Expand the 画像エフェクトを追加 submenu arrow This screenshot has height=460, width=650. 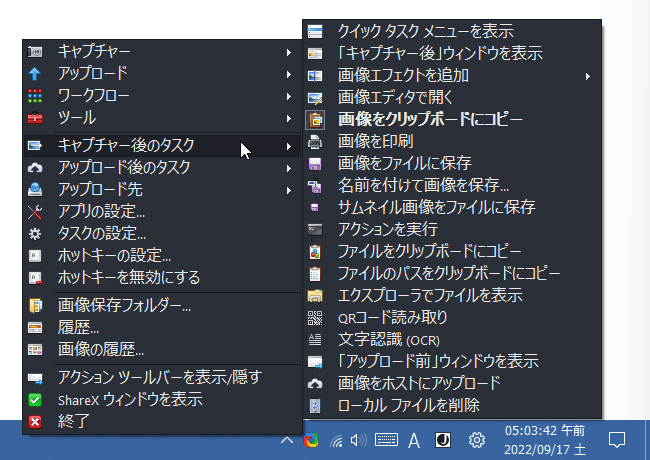588,76
